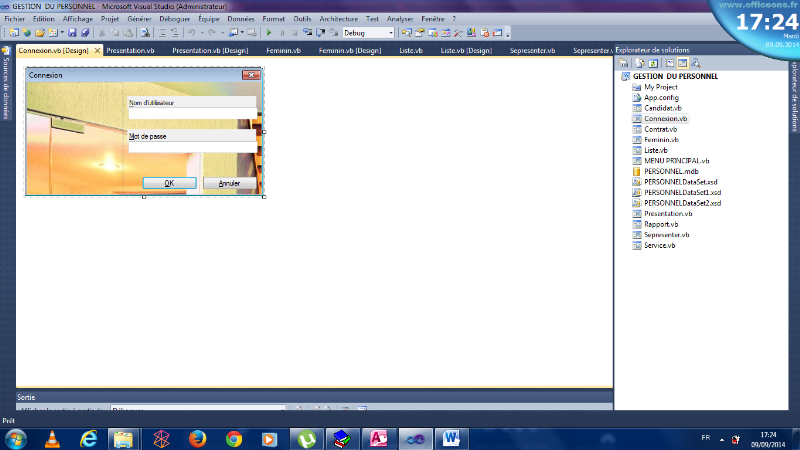This screenshot has width=800, height=450.
Task: Select Contrat.vb in Solution Explorer
Action: [660, 129]
